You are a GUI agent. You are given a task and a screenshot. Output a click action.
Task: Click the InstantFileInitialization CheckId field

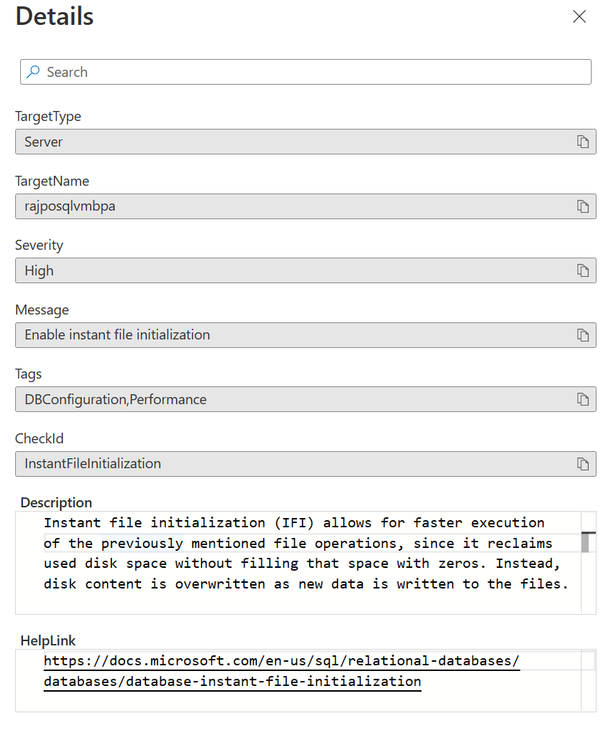click(x=290, y=464)
